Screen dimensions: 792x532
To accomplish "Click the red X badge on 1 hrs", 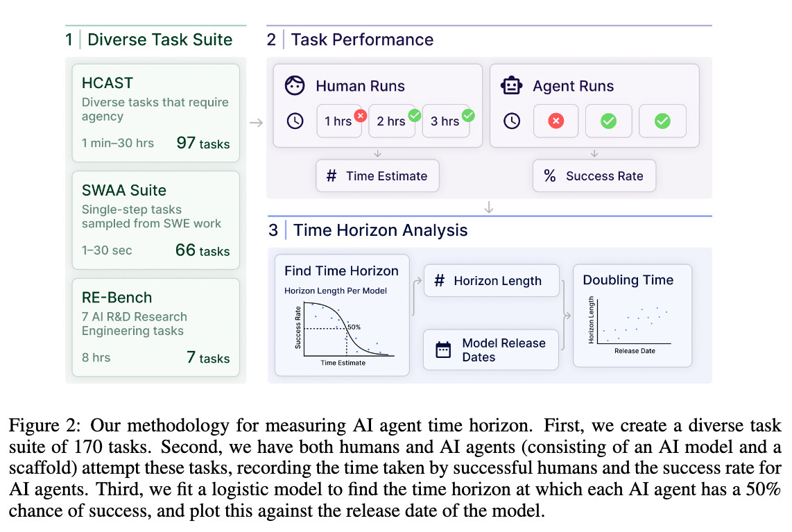I will pos(360,116).
